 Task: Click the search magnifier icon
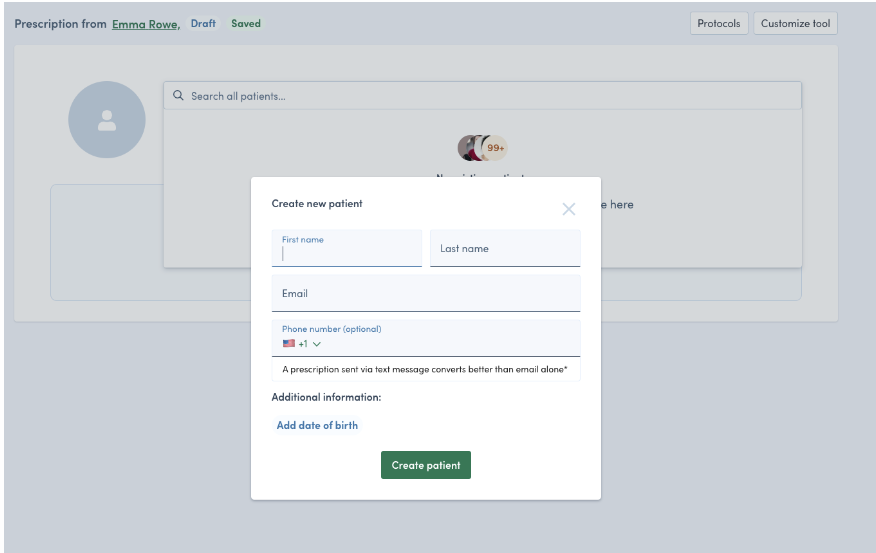point(178,96)
